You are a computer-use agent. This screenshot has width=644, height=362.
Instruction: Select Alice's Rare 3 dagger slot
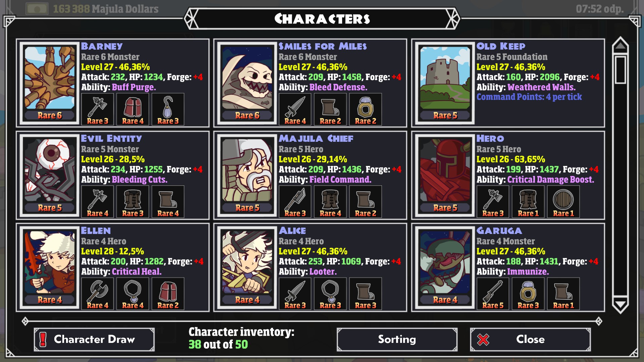pos(295,294)
